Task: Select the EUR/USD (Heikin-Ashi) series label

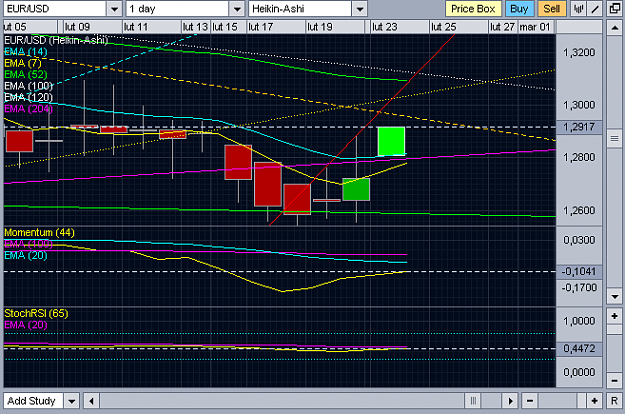Action: [56, 40]
